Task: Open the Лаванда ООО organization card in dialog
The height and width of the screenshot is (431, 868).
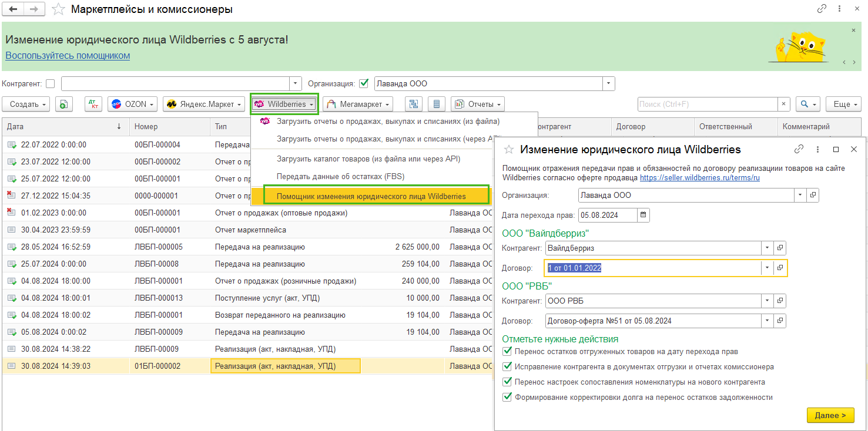Action: [x=813, y=195]
